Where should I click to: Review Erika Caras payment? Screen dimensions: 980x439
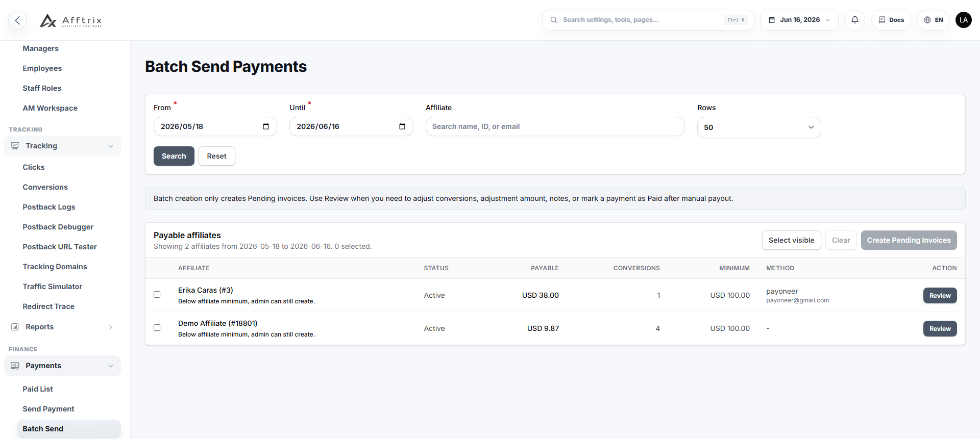(940, 296)
